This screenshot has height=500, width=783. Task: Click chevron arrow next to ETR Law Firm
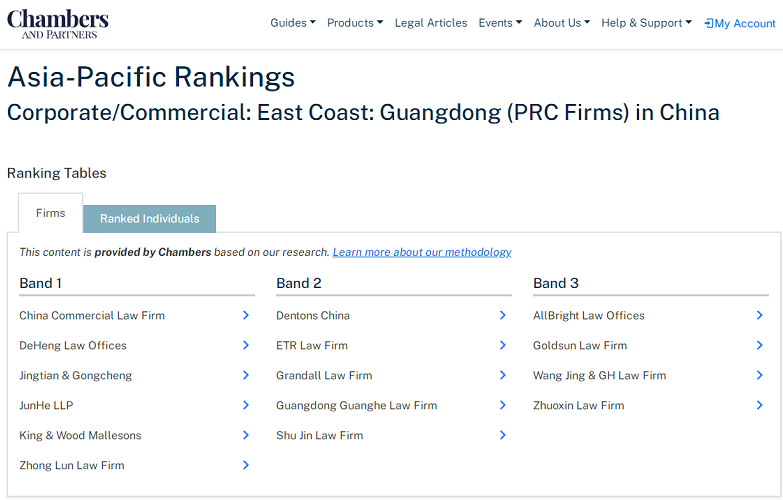click(503, 345)
